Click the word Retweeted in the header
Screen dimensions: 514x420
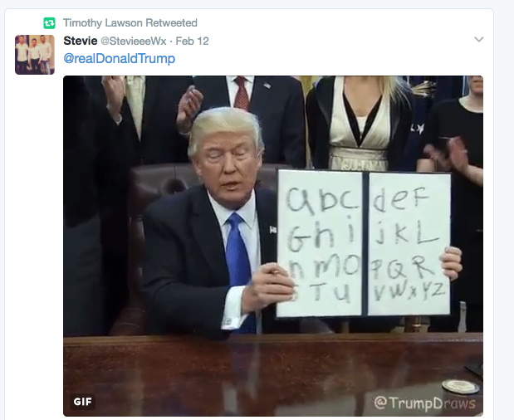171,23
